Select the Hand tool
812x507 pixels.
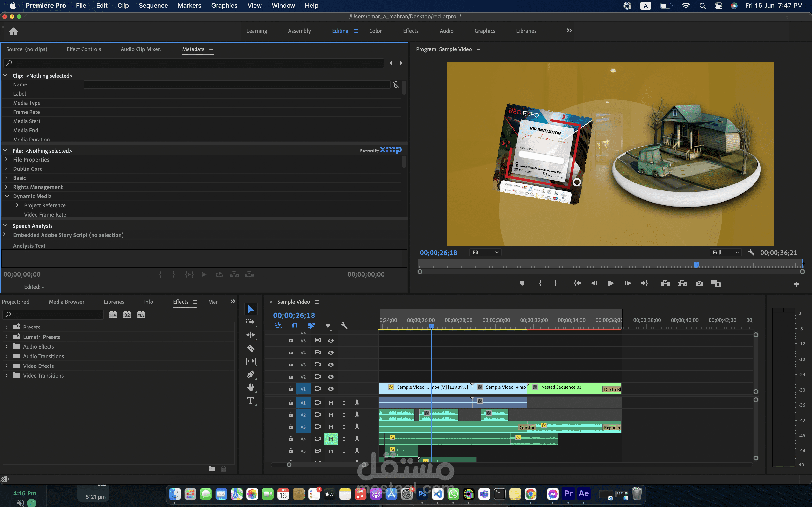pos(251,387)
